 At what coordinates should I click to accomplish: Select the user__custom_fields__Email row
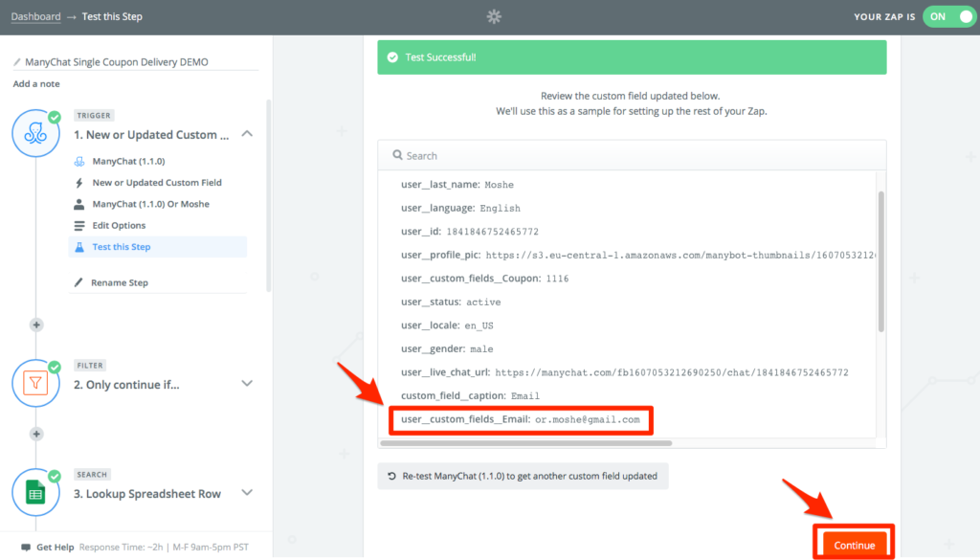(x=521, y=419)
